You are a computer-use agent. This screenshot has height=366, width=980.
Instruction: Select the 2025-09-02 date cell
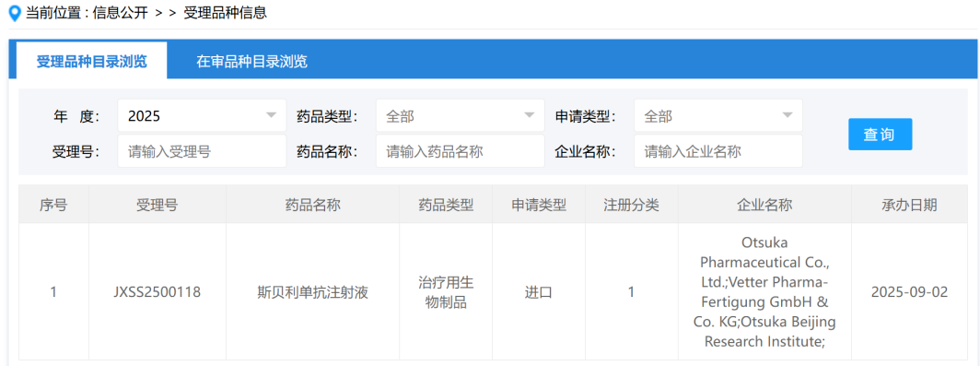[909, 292]
